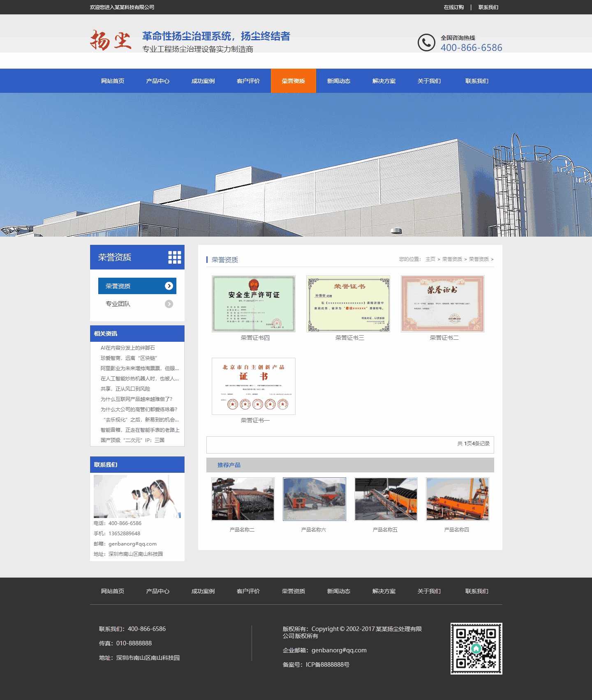Select 专业团队 in the sidebar menu
Screen dimensions: 592x700
coord(118,304)
